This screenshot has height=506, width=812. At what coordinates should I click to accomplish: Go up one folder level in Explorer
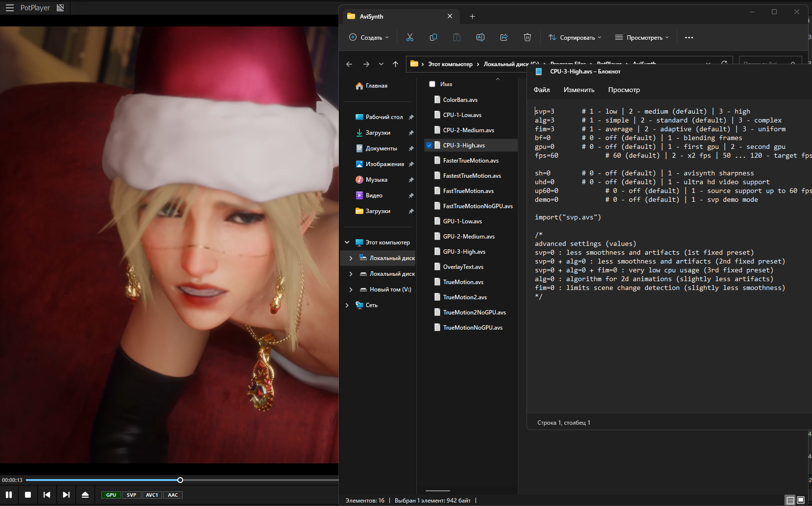tap(396, 64)
